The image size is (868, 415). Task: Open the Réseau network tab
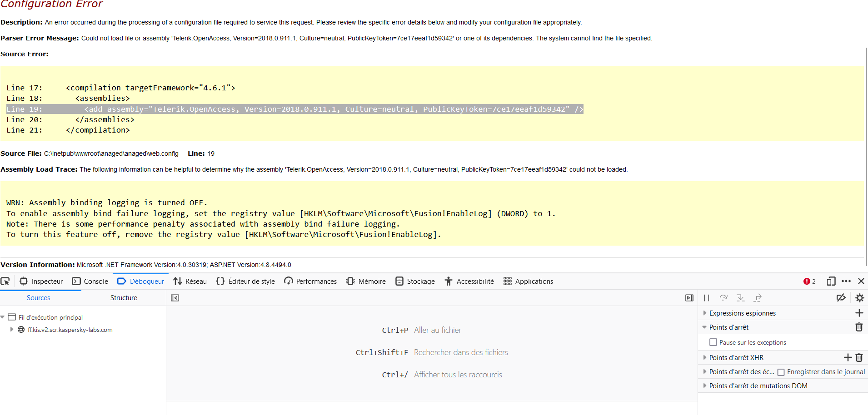190,282
